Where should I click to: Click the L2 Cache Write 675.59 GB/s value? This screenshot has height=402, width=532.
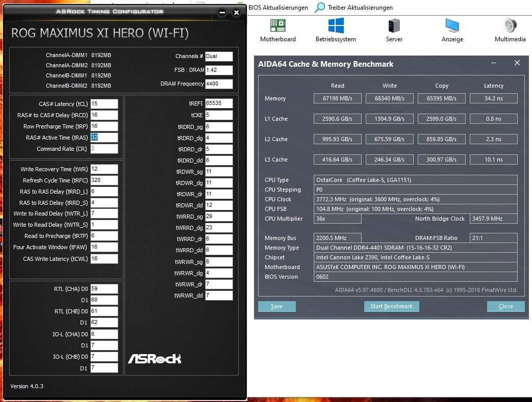(x=390, y=139)
